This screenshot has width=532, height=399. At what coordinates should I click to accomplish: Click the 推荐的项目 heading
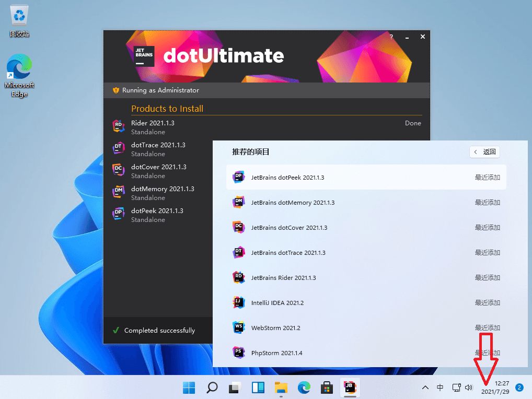click(x=250, y=152)
